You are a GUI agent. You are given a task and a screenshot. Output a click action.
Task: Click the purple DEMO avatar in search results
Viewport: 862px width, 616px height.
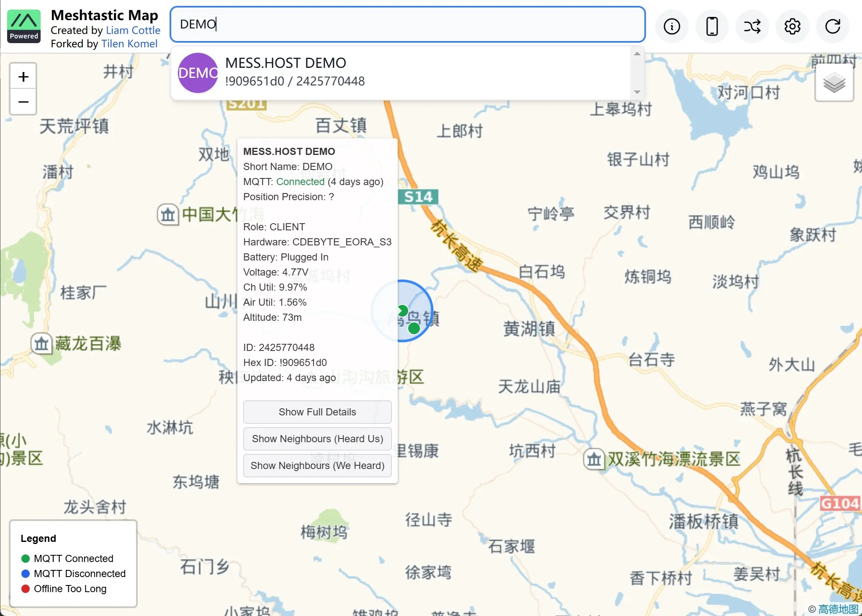point(198,72)
